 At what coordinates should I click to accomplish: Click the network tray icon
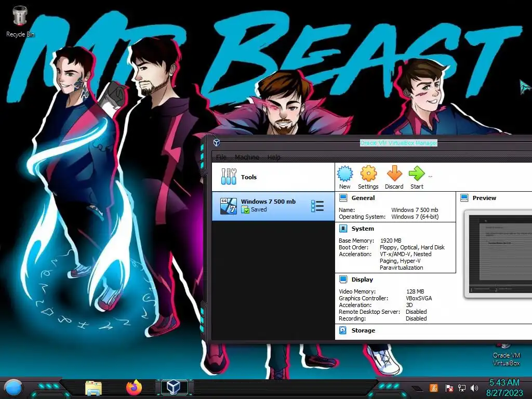click(x=462, y=388)
